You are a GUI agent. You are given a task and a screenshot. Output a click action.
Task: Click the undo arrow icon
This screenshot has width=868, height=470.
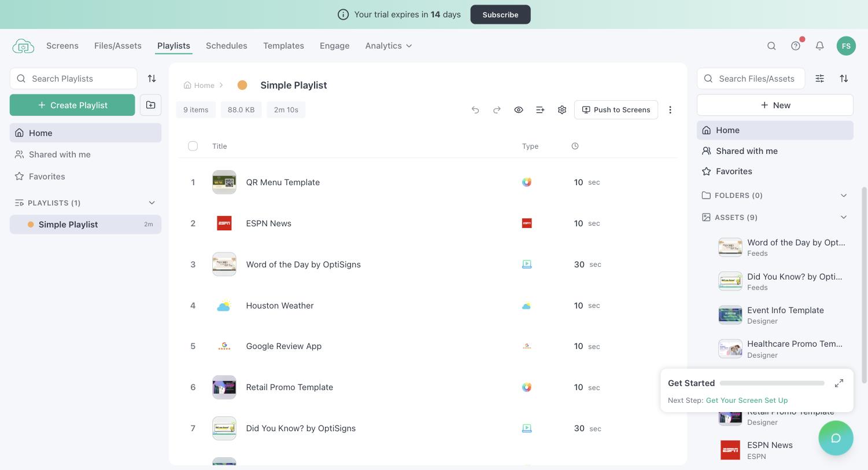[475, 110]
